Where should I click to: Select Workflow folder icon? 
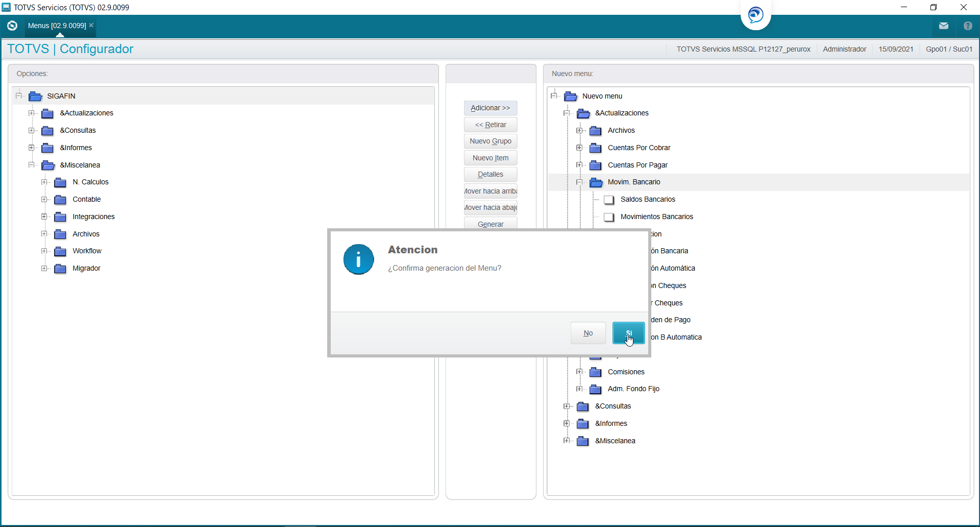click(60, 251)
